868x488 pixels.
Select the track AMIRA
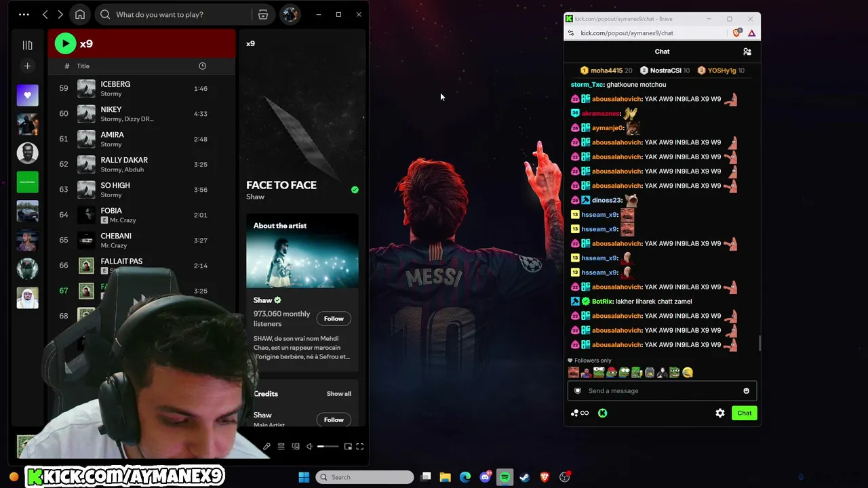coord(142,139)
